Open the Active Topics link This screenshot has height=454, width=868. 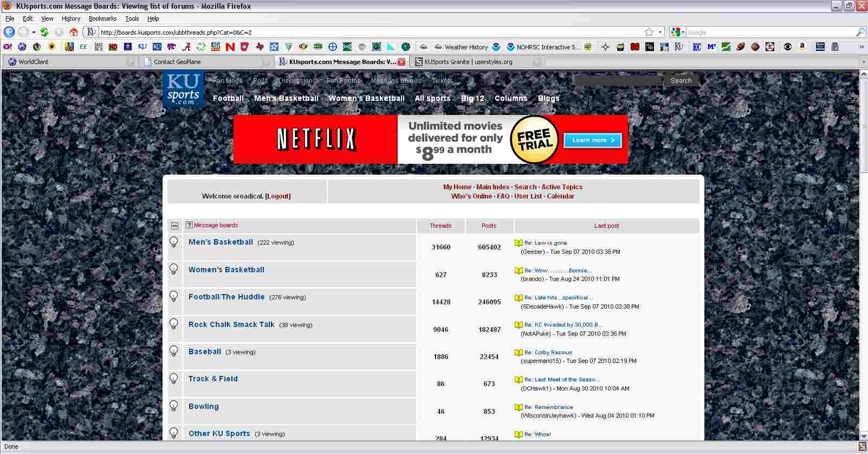(562, 187)
